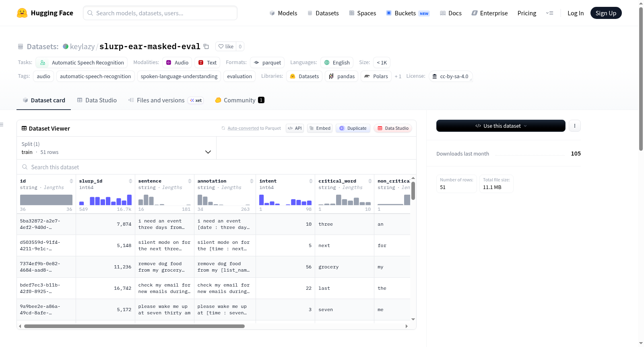Open the Files and versions tab
The width and height of the screenshot is (644, 347).
click(166, 100)
